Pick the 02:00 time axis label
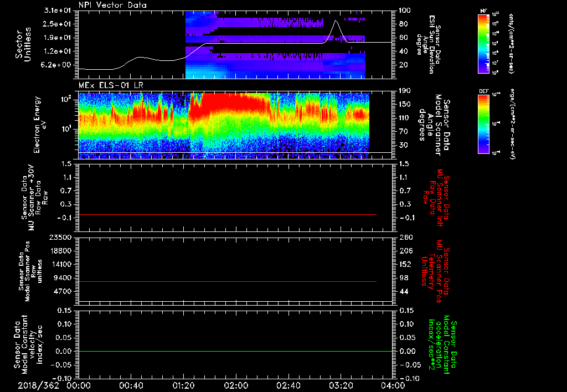The height and width of the screenshot is (392, 567). click(236, 385)
